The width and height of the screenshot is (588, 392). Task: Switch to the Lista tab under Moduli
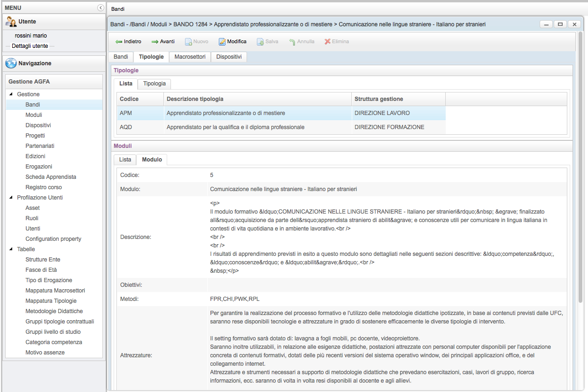[x=125, y=160]
